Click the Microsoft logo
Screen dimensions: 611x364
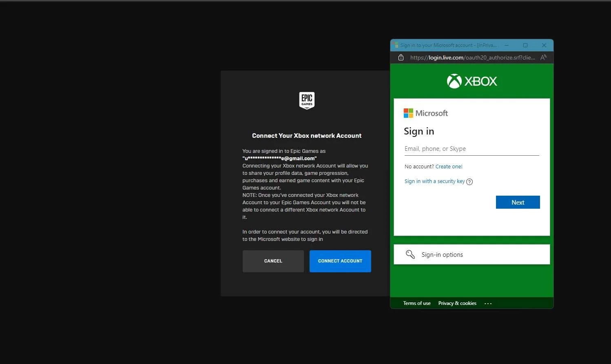[x=425, y=113]
